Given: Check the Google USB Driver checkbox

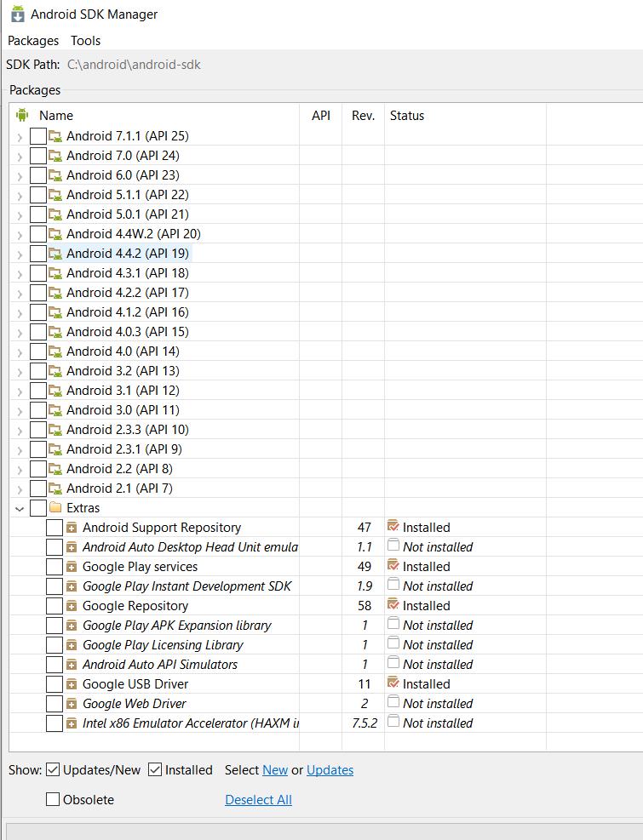Looking at the screenshot, I should point(55,684).
